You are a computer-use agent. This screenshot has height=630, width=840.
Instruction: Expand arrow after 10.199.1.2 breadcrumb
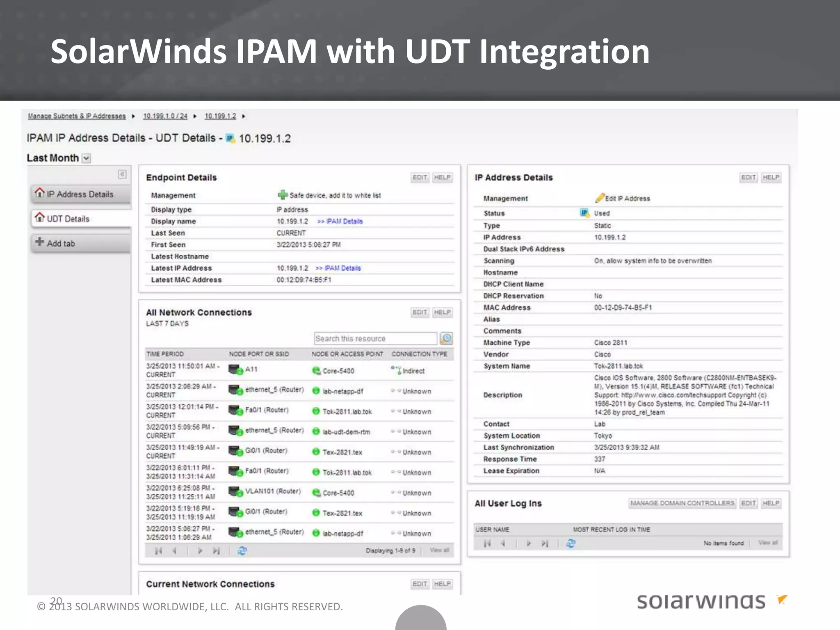tap(243, 116)
